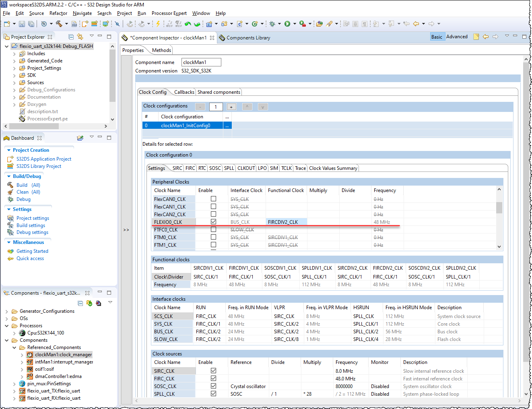Open Build settings from the Dashboard panel
Image resolution: width=532 pixels, height=409 pixels.
tap(30, 225)
